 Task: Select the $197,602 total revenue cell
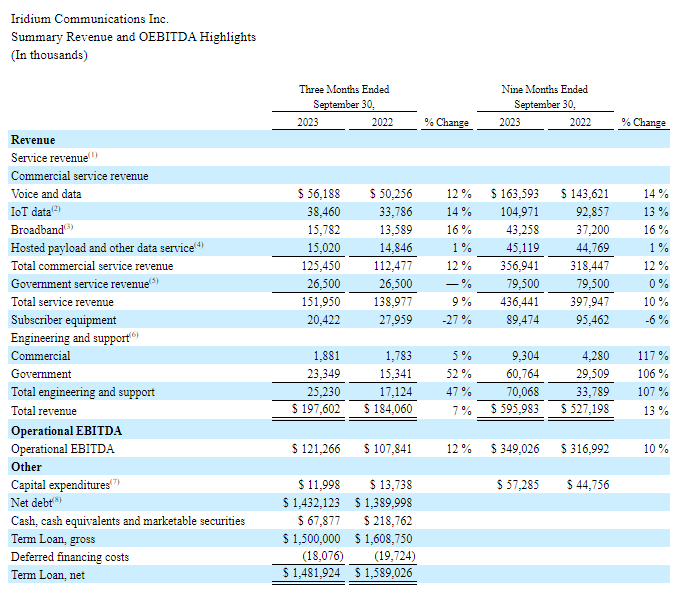tap(320, 410)
